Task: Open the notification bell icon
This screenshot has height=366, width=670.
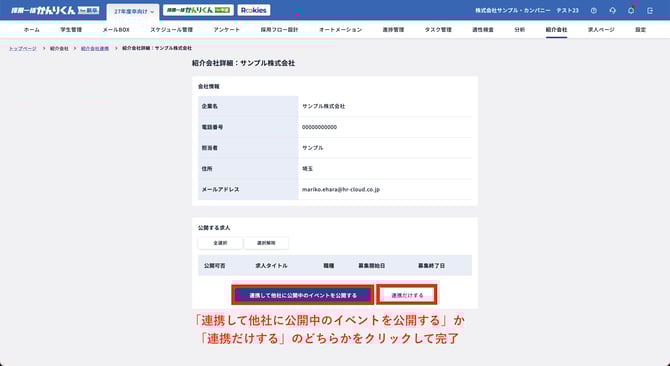Action: (631, 11)
